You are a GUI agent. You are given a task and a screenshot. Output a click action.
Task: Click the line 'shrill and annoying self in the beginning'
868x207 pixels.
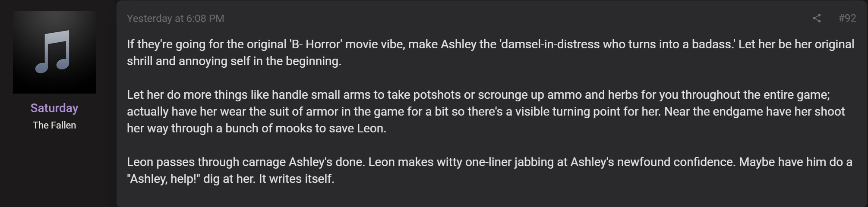tap(234, 61)
